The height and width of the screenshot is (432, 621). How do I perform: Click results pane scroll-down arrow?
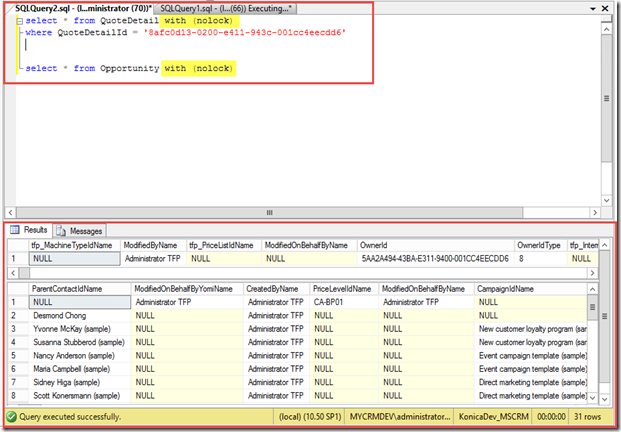tap(604, 399)
